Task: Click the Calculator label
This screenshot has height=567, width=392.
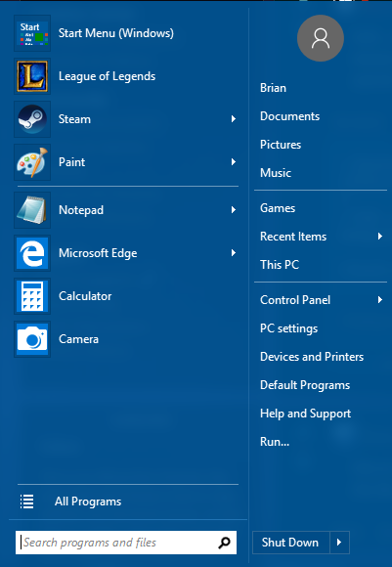Action: click(x=85, y=296)
